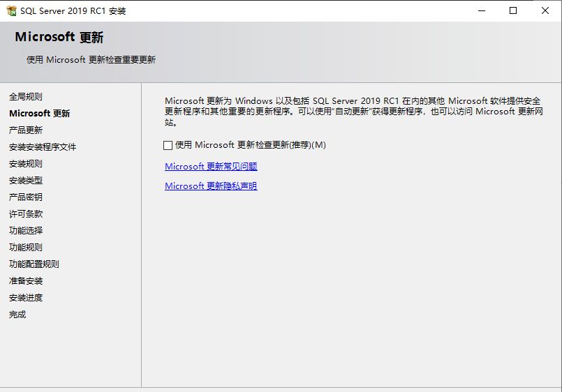Go to 功能配置规则 in sidebar

point(34,264)
